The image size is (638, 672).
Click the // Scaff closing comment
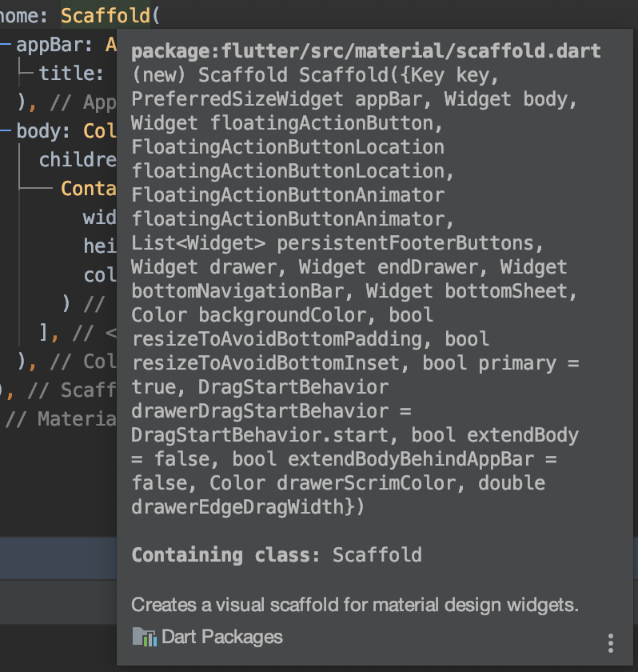tap(71, 390)
